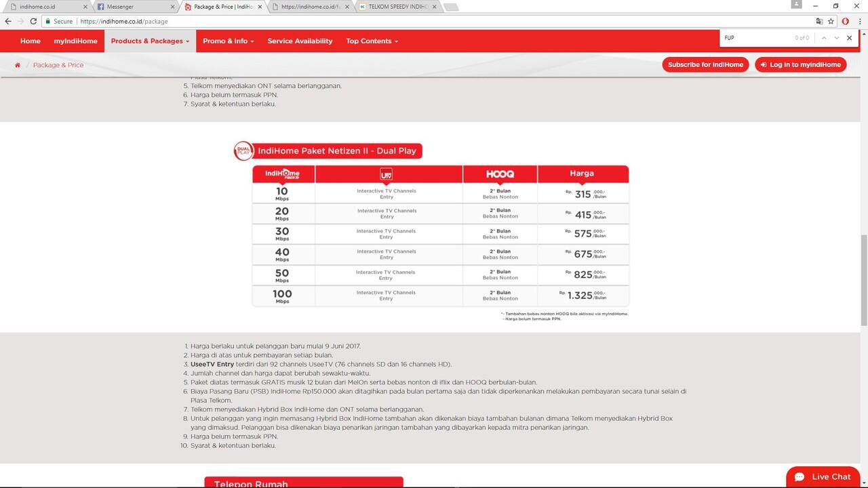The height and width of the screenshot is (488, 868).
Task: Click the Subscribe for IndiHome button
Action: [x=705, y=64]
